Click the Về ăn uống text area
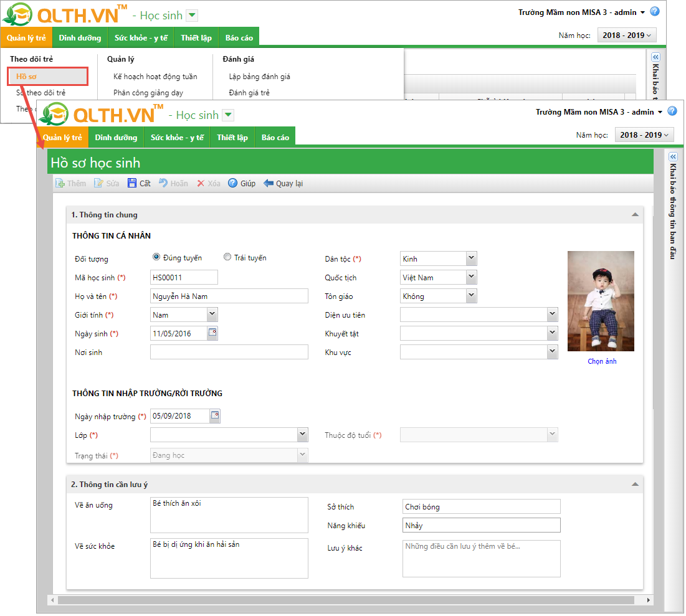Image resolution: width=686 pixels, height=616 pixels. click(x=229, y=515)
